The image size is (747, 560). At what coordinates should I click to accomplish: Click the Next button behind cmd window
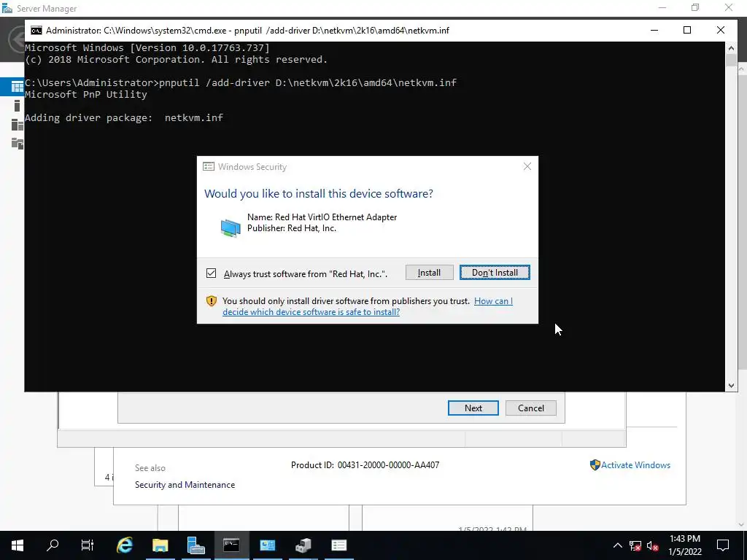(473, 408)
